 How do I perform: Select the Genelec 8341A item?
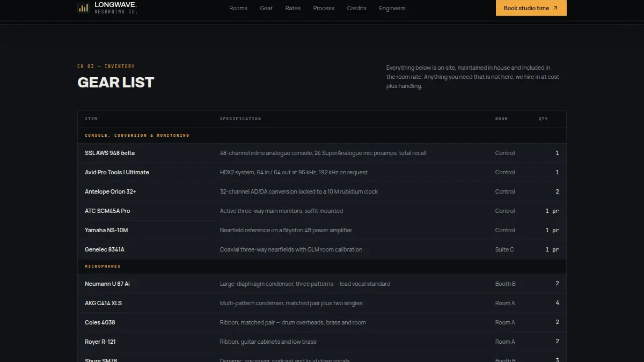tap(105, 249)
